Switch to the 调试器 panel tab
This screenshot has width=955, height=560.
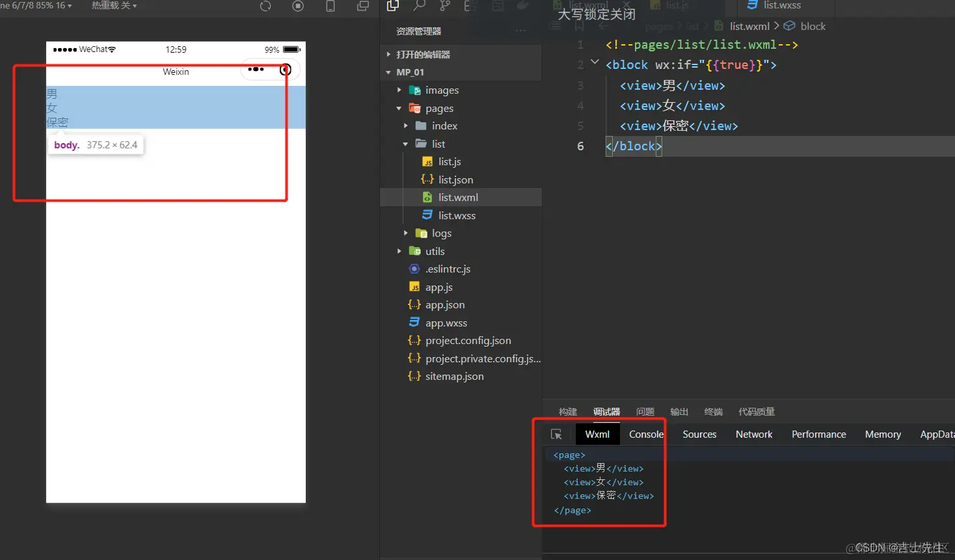pos(606,412)
